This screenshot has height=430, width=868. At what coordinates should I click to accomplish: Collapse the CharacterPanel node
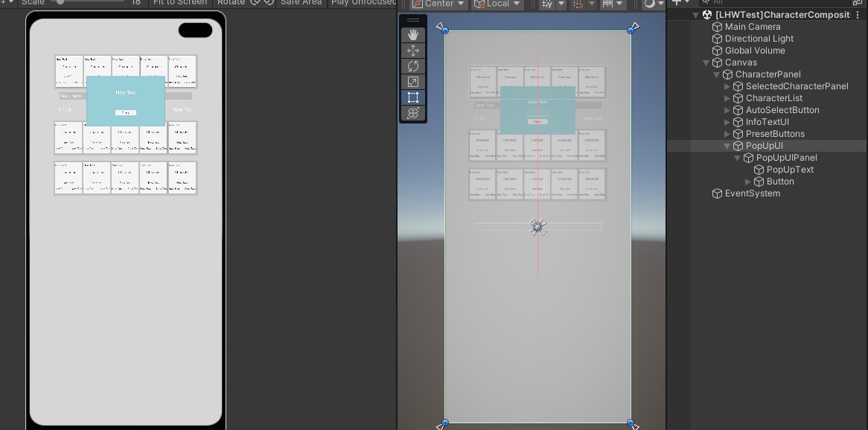717,74
